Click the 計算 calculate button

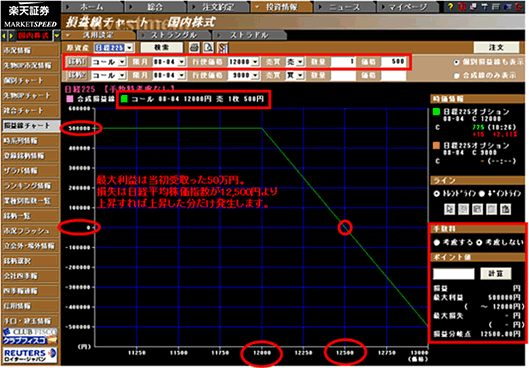tap(496, 274)
